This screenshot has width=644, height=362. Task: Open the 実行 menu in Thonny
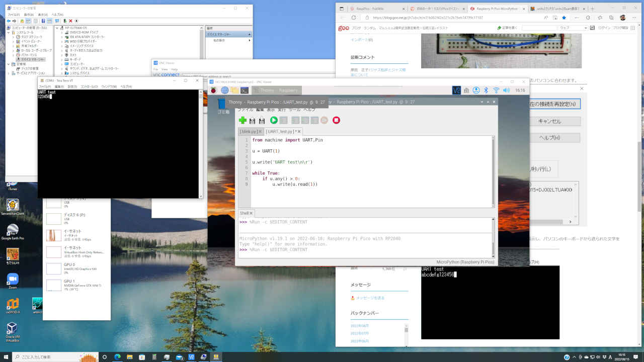pyautogui.click(x=282, y=110)
